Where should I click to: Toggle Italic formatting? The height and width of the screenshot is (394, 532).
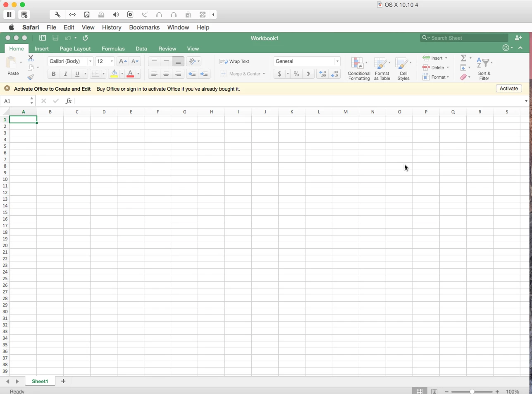coord(65,74)
